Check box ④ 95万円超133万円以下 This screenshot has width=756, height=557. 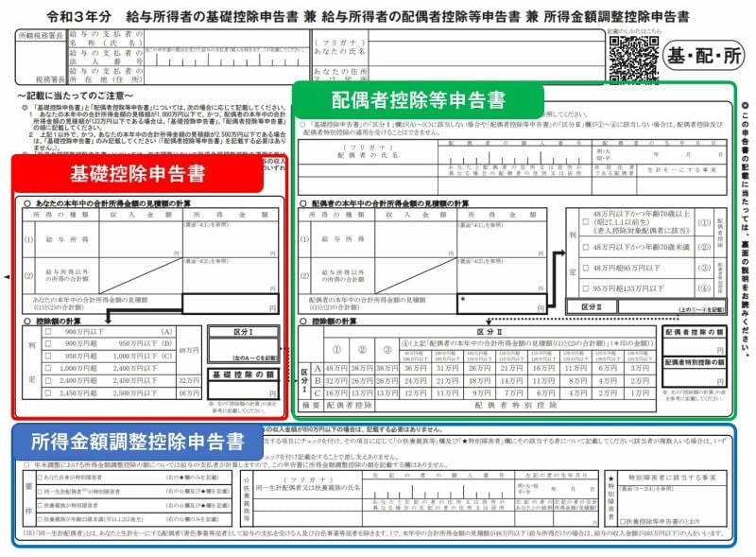[585, 288]
